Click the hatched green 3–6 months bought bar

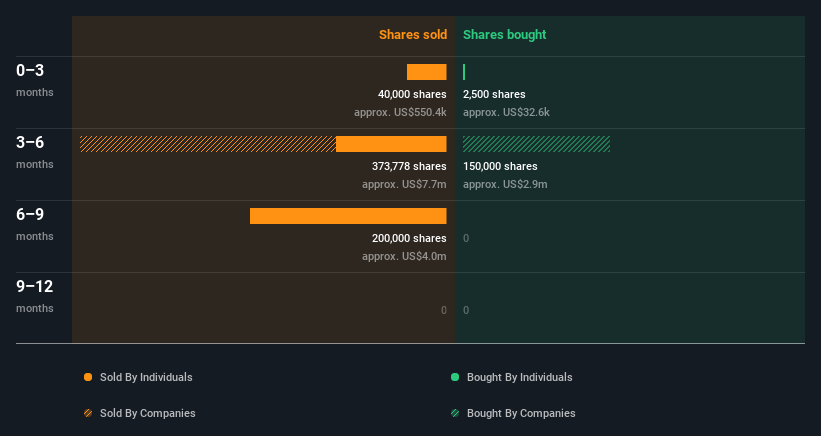click(x=536, y=144)
